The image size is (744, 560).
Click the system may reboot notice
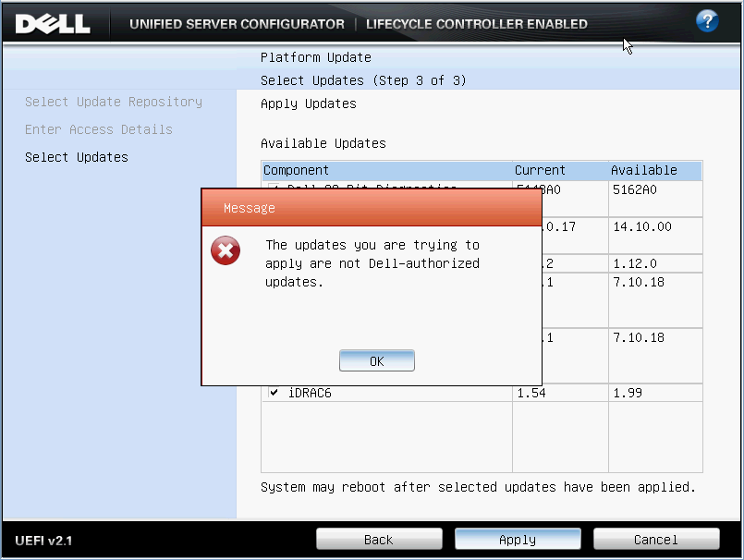click(479, 487)
